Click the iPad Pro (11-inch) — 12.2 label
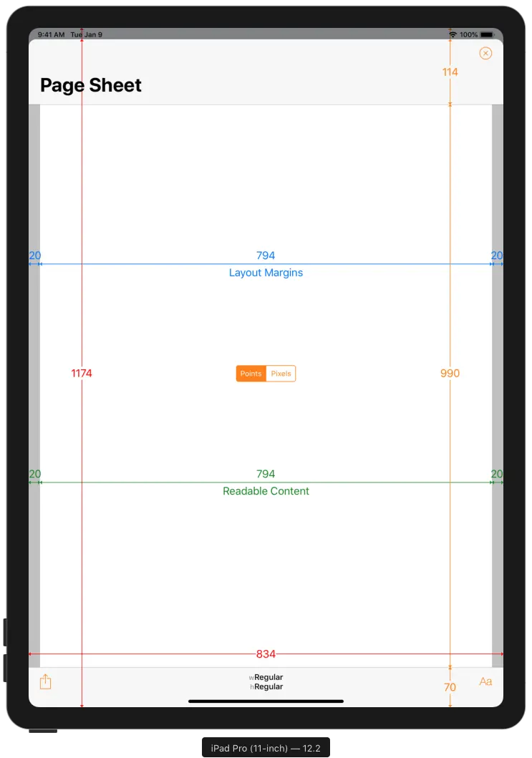 (x=266, y=748)
